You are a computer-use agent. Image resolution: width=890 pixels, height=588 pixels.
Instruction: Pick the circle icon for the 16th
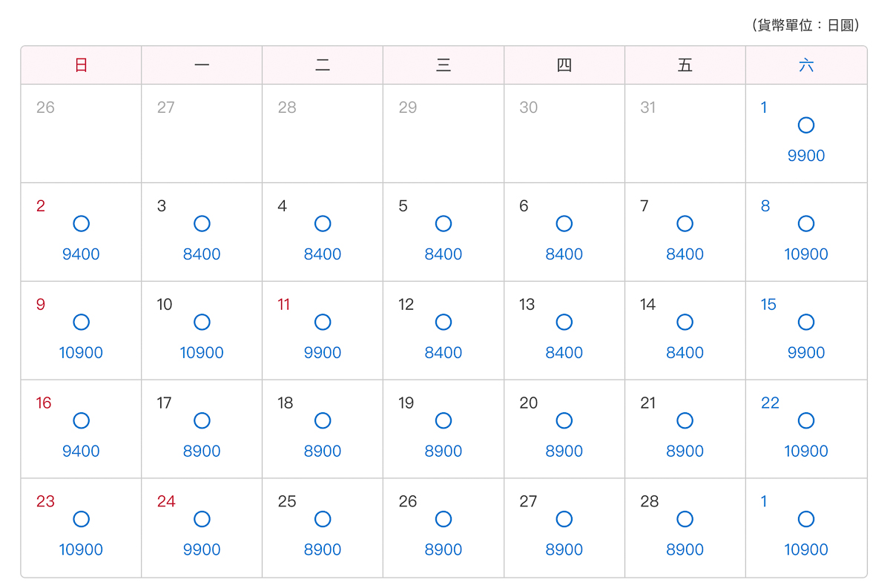(x=82, y=421)
